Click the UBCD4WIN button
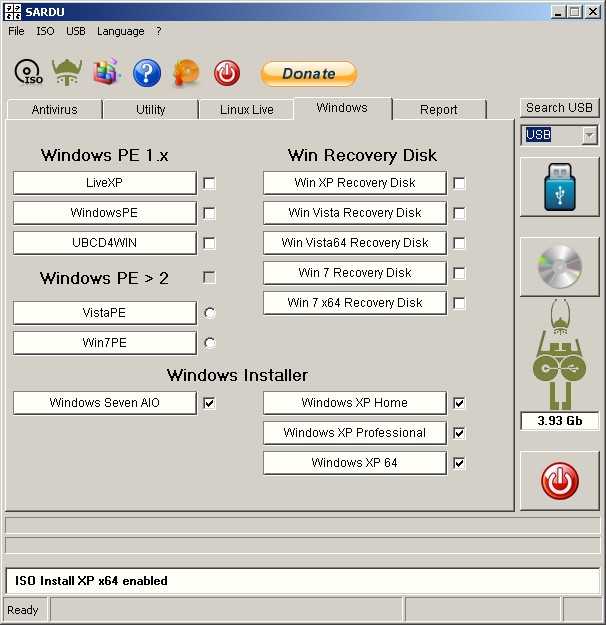 pos(104,243)
